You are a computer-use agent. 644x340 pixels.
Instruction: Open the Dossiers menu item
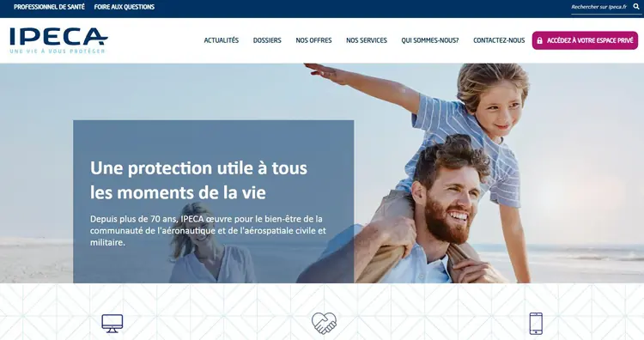267,40
